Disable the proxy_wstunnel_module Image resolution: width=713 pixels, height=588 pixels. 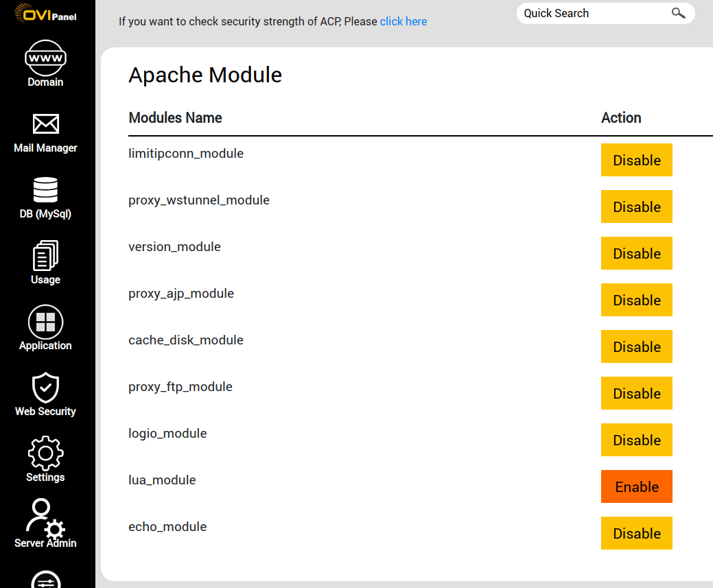click(636, 207)
